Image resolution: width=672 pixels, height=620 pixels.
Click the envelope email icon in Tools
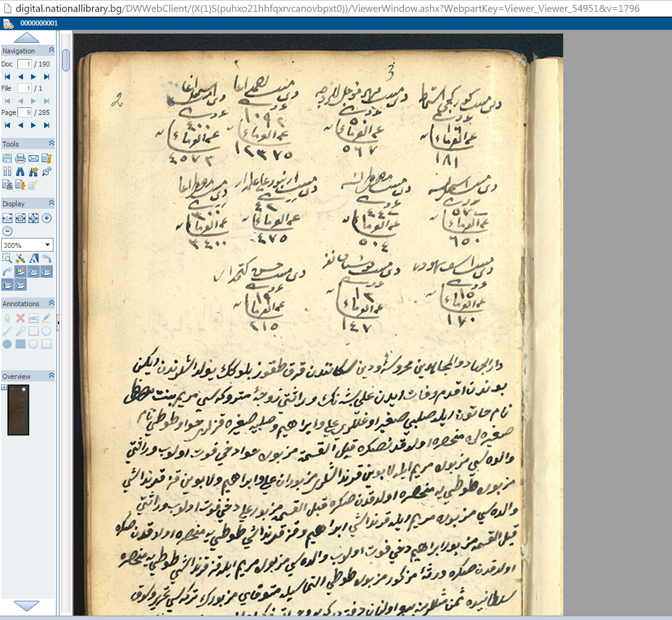pyautogui.click(x=34, y=158)
